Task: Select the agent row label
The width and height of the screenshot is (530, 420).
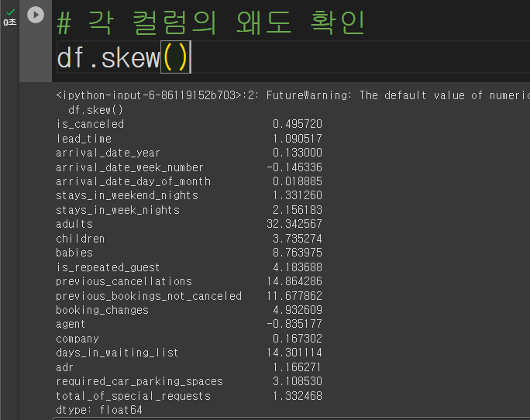Action: pyautogui.click(x=71, y=324)
